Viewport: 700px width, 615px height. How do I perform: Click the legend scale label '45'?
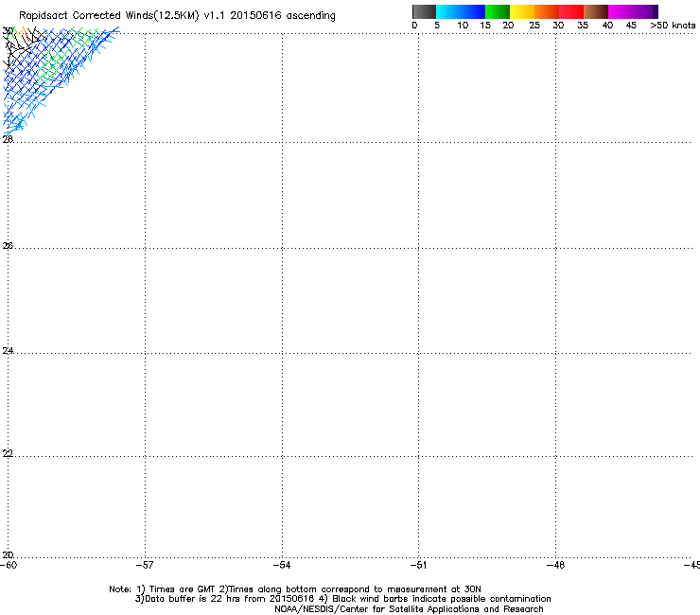(631, 26)
